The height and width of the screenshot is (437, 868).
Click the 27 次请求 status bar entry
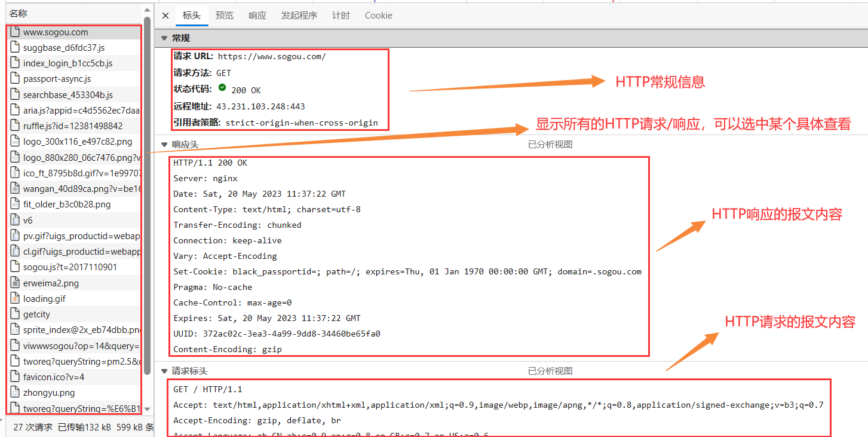point(32,427)
